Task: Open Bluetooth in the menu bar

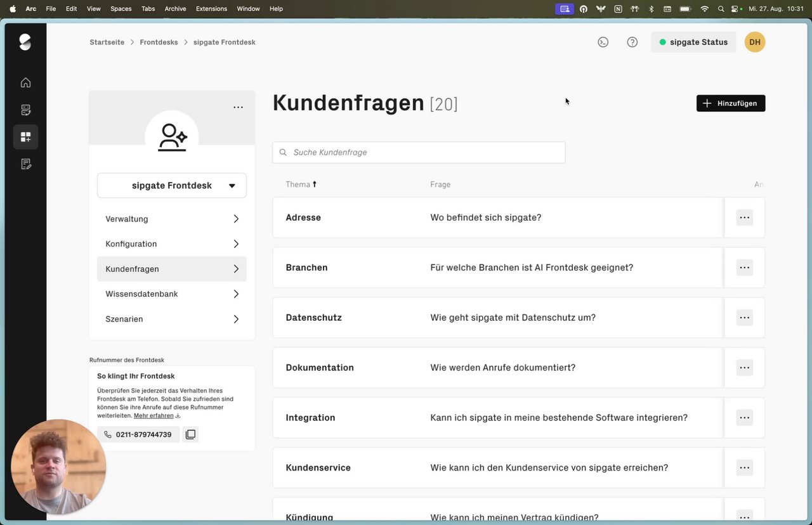Action: (x=651, y=9)
